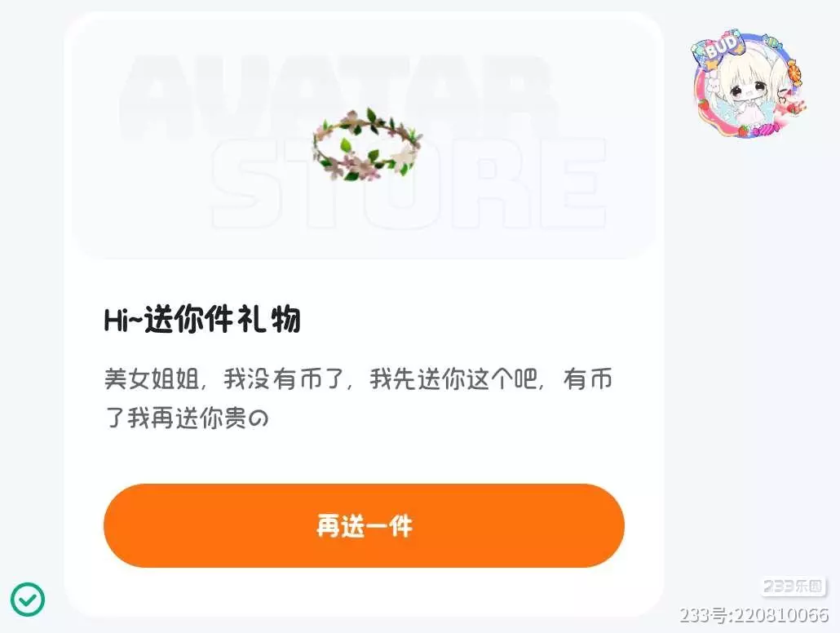The width and height of the screenshot is (840, 633).
Task: Tap the blank white card area below button
Action: [365, 590]
